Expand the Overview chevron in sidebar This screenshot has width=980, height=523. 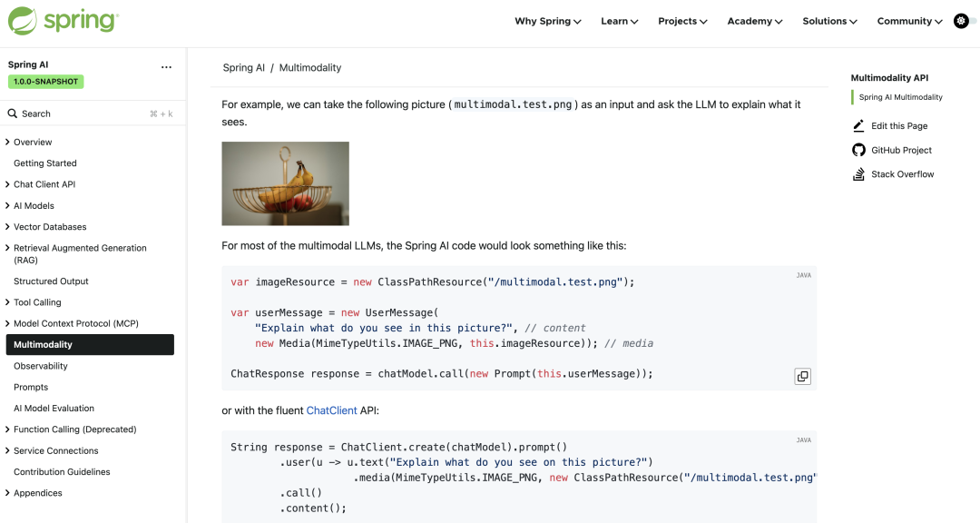point(7,142)
